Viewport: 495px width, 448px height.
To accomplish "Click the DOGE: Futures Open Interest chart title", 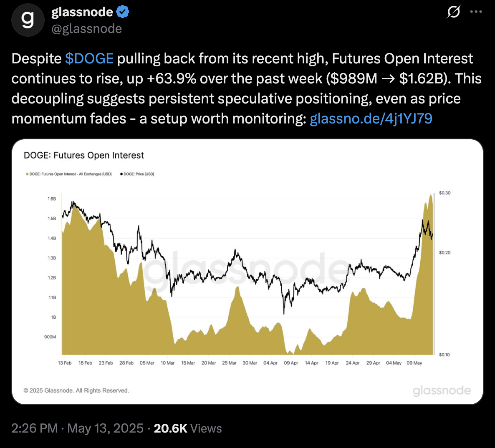I will tap(84, 155).
